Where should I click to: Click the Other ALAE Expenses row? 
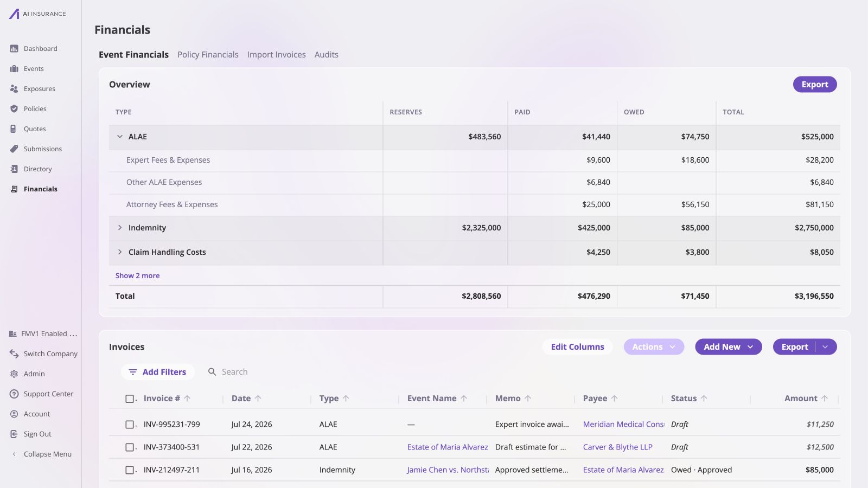pyautogui.click(x=475, y=183)
